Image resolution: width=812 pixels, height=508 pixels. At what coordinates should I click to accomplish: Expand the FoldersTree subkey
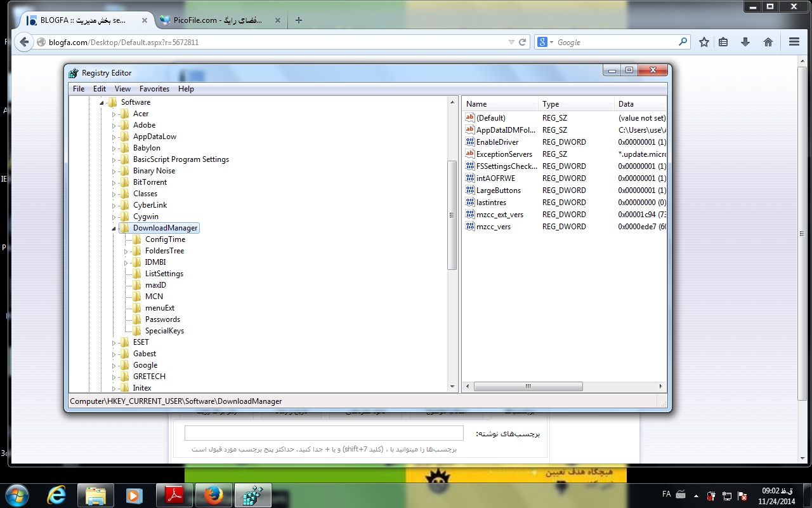click(x=126, y=251)
